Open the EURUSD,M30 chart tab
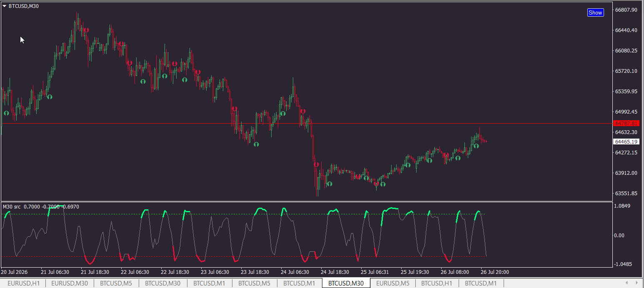Screen dimensions: 644x288 pyautogui.click(x=70, y=283)
